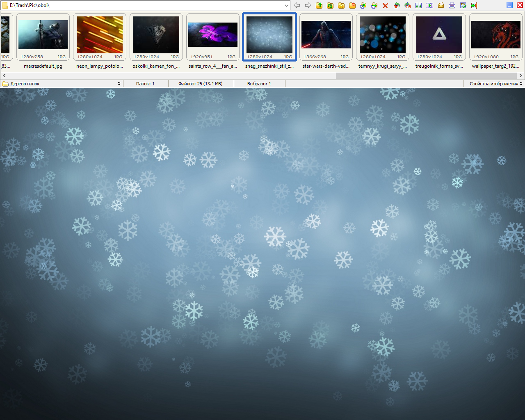Viewport: 525px width, 420px height.
Task: Click the treugolnik_forma_sv file name
Action: point(439,66)
